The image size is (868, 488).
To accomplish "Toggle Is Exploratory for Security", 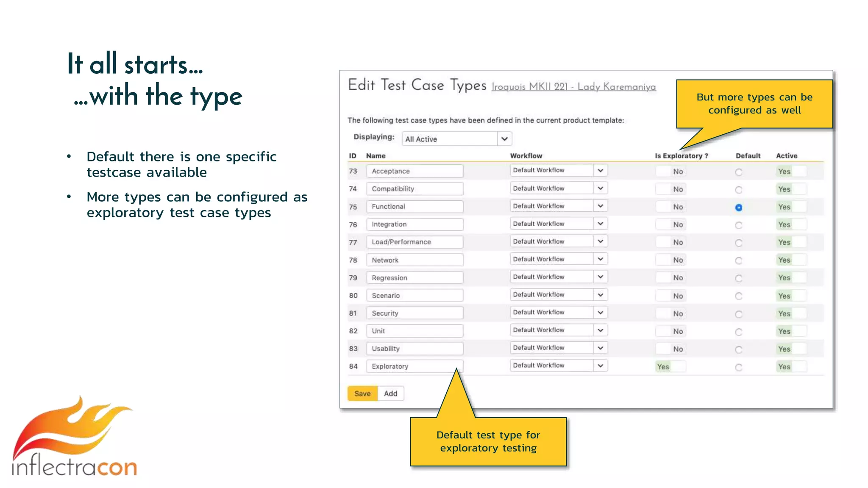I will pos(670,314).
